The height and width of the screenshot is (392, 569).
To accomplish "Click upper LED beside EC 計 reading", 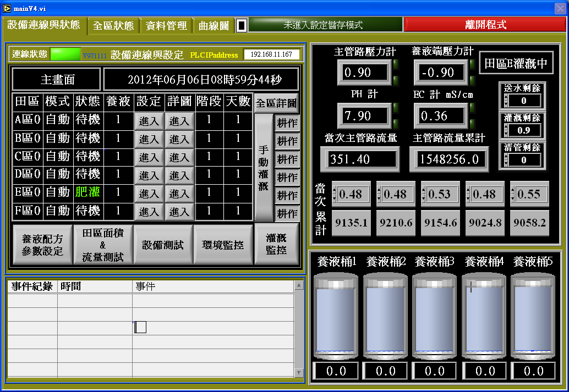I will (472, 109).
